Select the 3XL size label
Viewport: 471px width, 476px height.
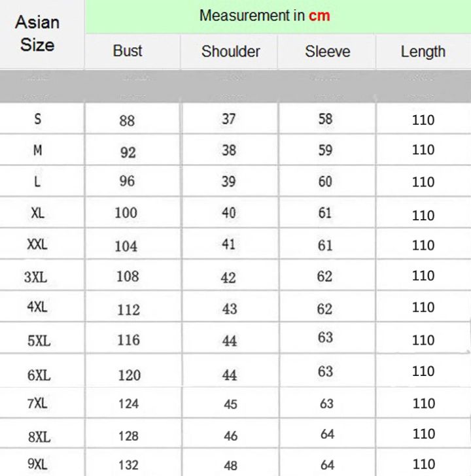(x=36, y=277)
